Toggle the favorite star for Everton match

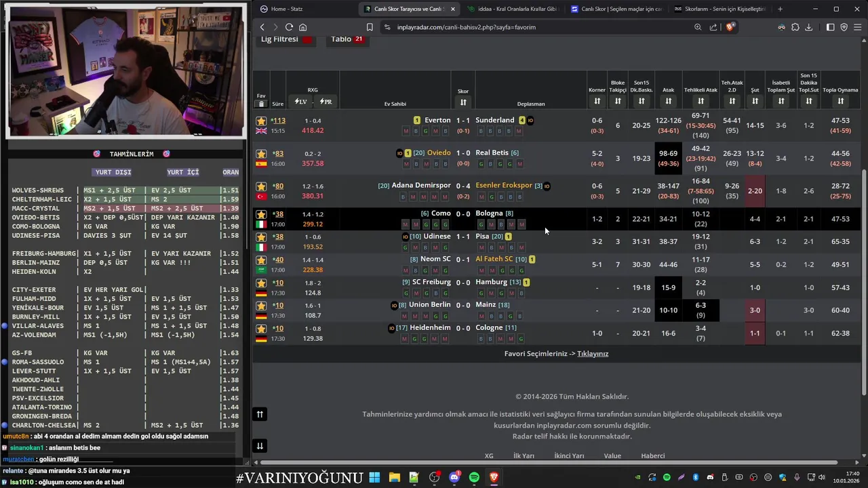pos(261,121)
